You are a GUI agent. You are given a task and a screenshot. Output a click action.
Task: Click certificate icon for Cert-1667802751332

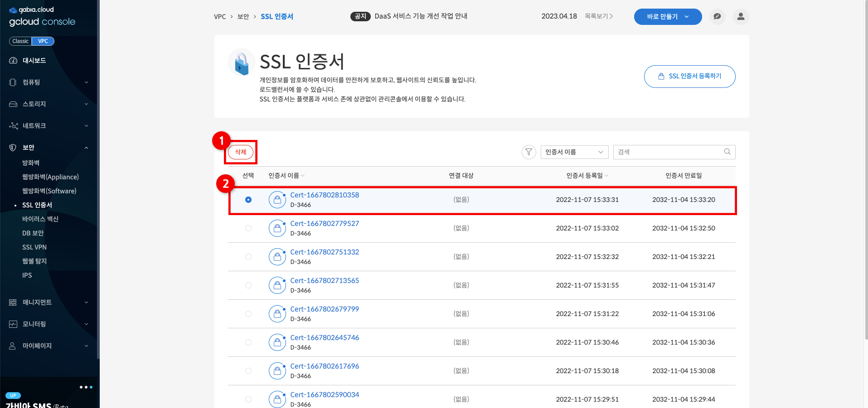277,257
